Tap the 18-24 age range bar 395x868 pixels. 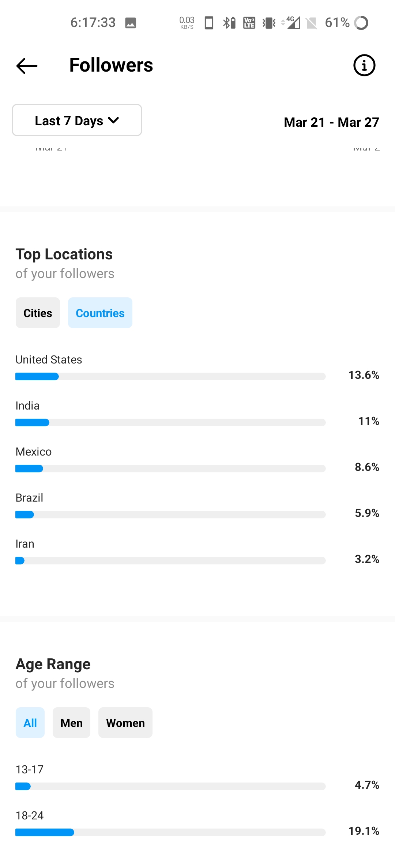pyautogui.click(x=170, y=833)
